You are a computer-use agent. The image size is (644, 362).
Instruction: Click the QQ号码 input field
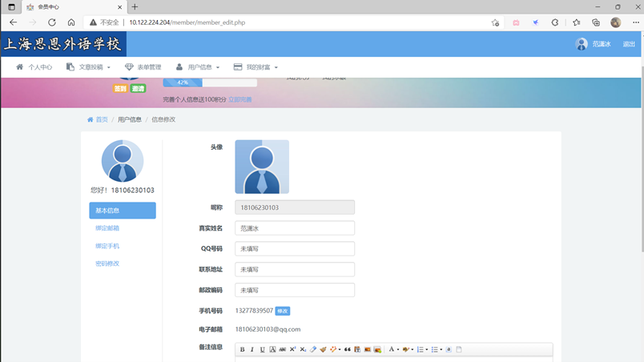tap(295, 249)
